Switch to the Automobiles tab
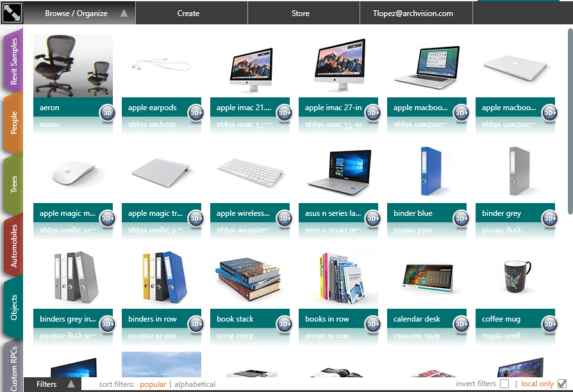 click(x=13, y=245)
